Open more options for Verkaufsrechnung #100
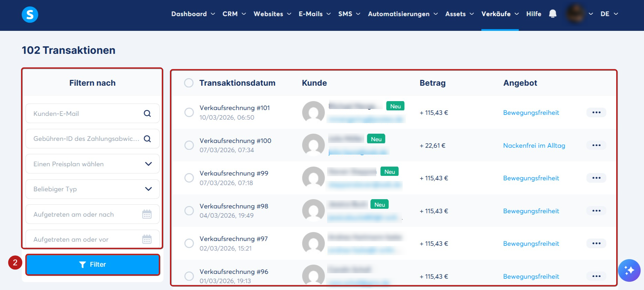 click(x=596, y=145)
